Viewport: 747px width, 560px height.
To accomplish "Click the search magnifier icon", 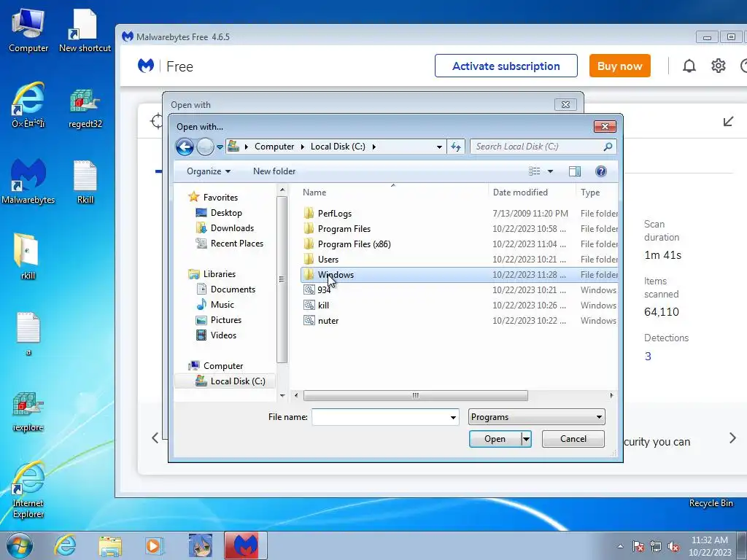I will [608, 147].
